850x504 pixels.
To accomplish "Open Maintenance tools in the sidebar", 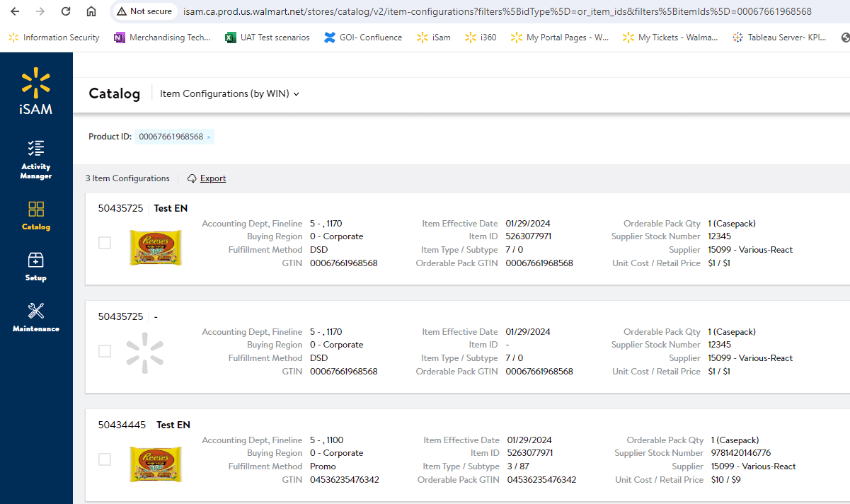I will [36, 317].
